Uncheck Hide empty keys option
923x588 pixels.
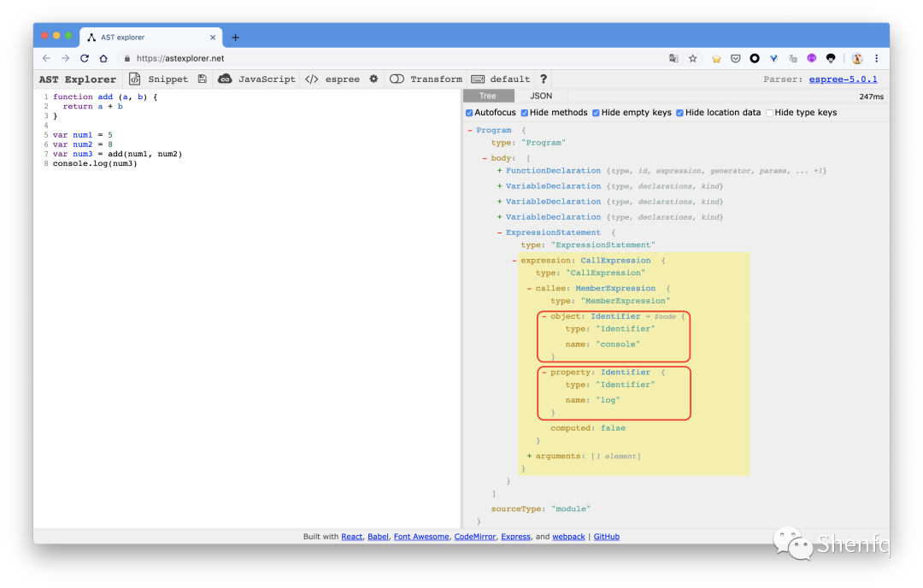(x=596, y=113)
